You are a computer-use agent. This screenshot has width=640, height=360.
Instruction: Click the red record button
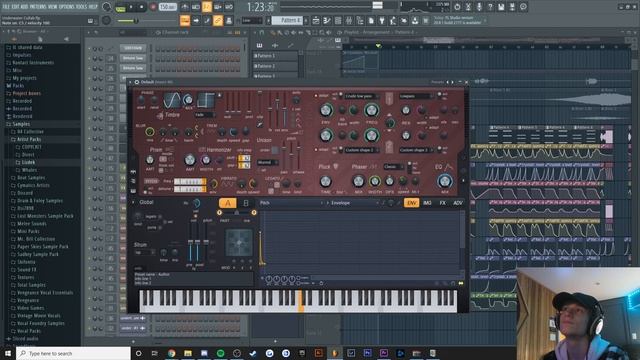pos(153,7)
